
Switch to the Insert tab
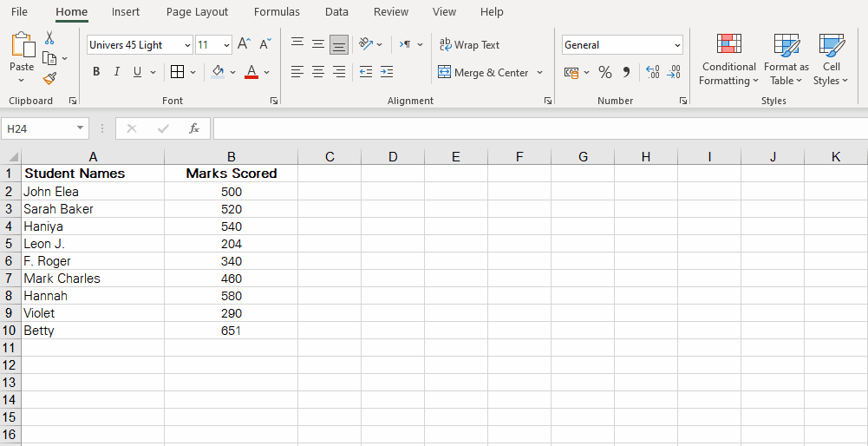(x=126, y=11)
